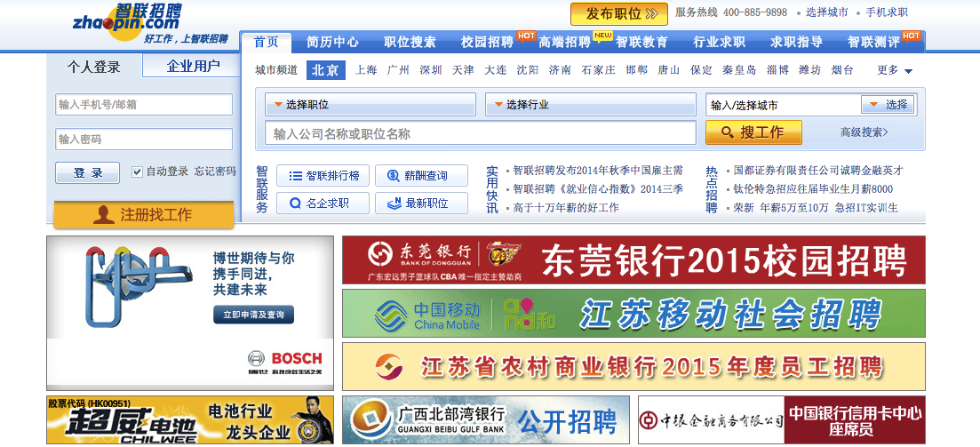Click magnifier icon in 搜工作 button
Image resolution: width=980 pixels, height=447 pixels.
click(x=727, y=132)
